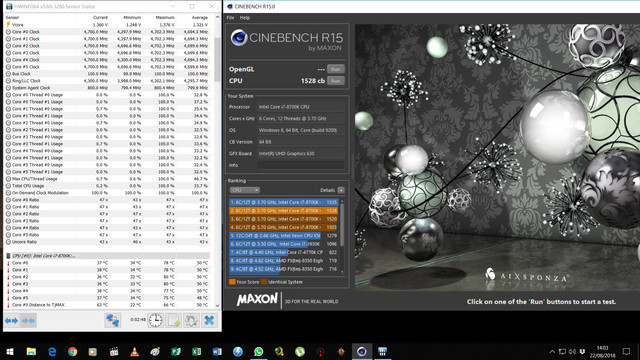This screenshot has width=640, height=360.
Task: Open Microsoft Excel from the taskbar
Action: click(196, 351)
